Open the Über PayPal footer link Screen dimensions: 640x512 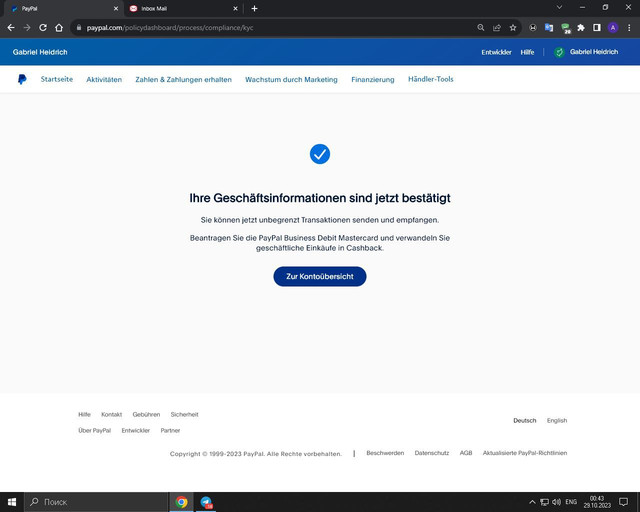coord(95,430)
